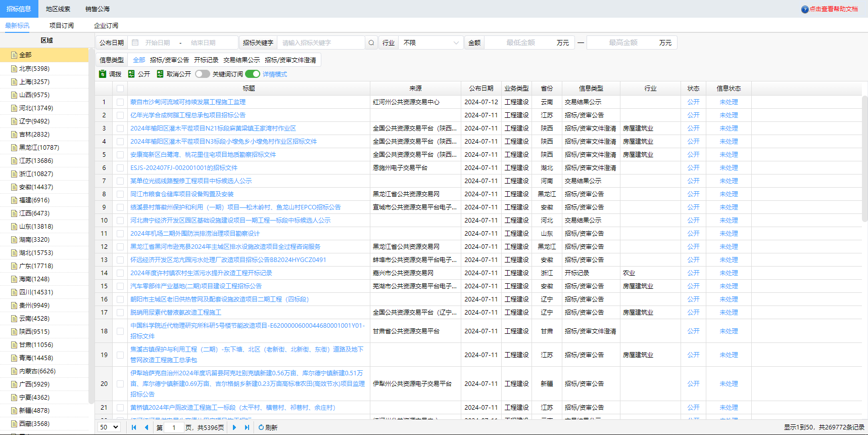Go to previous page arrow icon

(x=147, y=427)
